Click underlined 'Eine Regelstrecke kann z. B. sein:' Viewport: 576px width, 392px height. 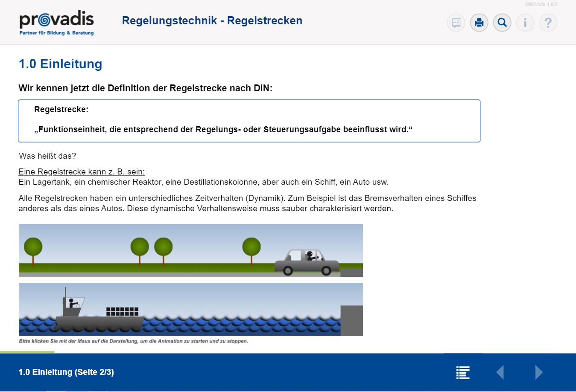click(82, 172)
